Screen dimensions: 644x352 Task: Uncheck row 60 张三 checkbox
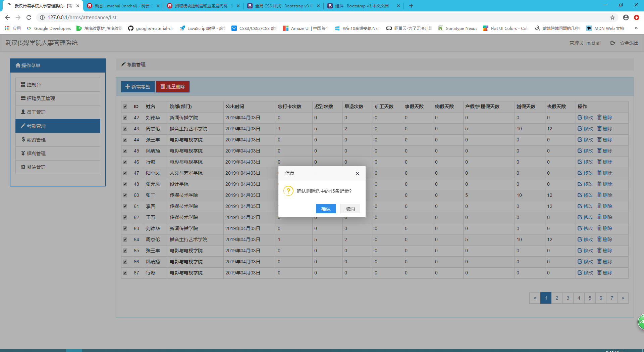(125, 195)
